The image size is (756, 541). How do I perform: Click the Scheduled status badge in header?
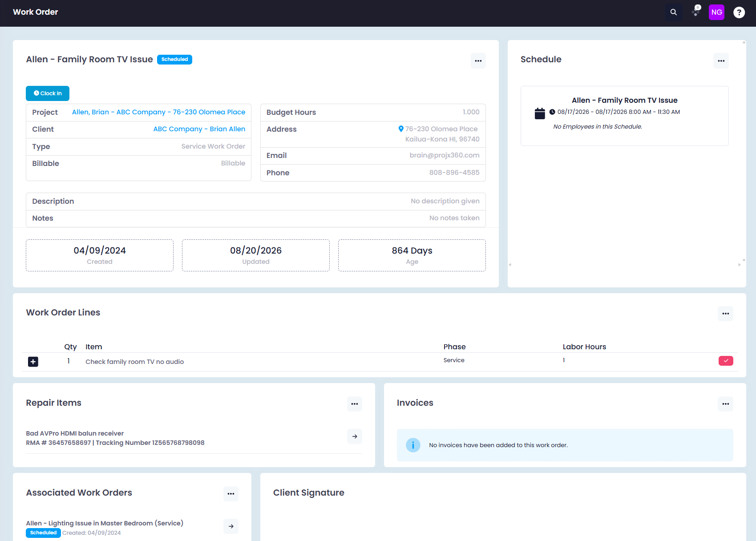[174, 60]
